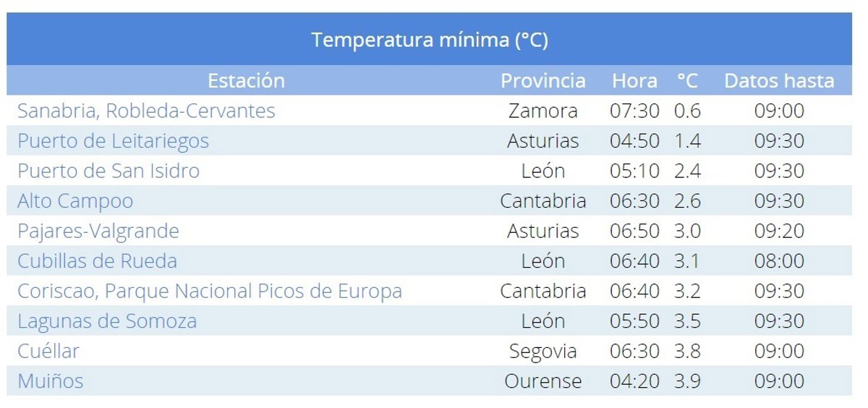
Task: Open the Cuéllar station link
Action: (48, 351)
